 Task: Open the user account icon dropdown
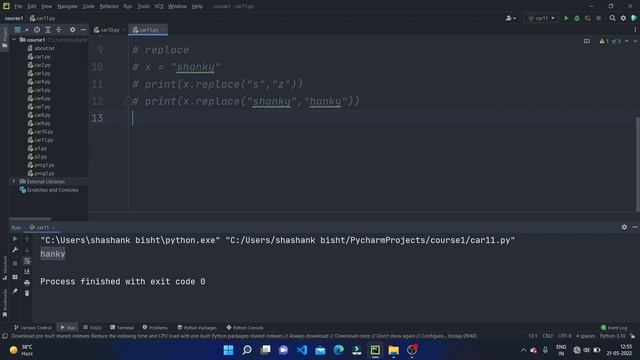[x=510, y=18]
